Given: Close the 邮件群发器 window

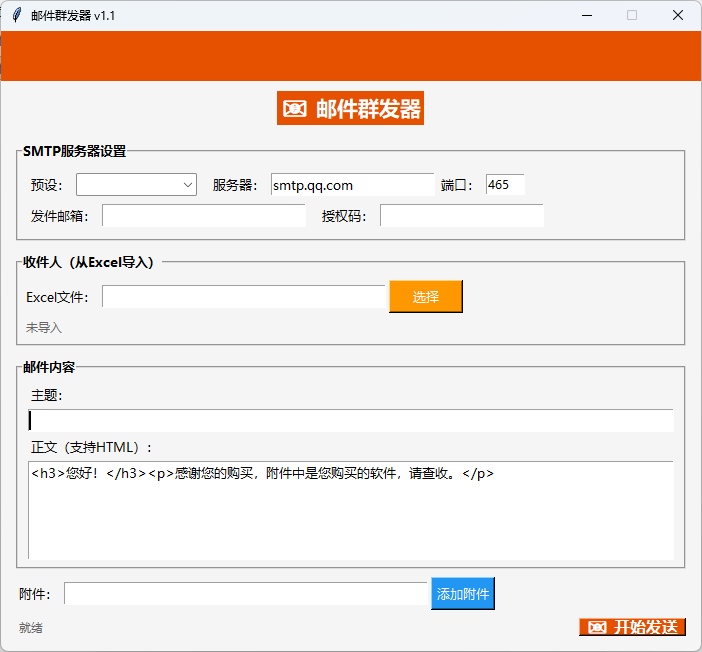Looking at the screenshot, I should click(x=678, y=15).
